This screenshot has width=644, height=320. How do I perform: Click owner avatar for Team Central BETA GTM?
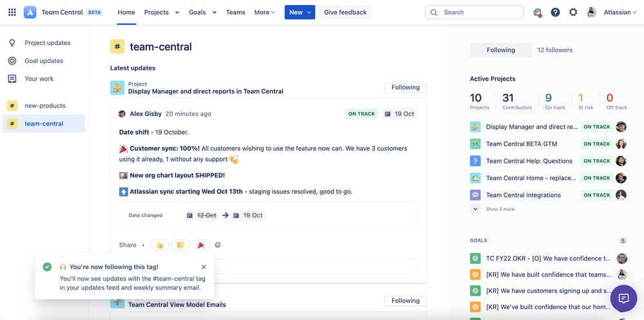pyautogui.click(x=621, y=144)
